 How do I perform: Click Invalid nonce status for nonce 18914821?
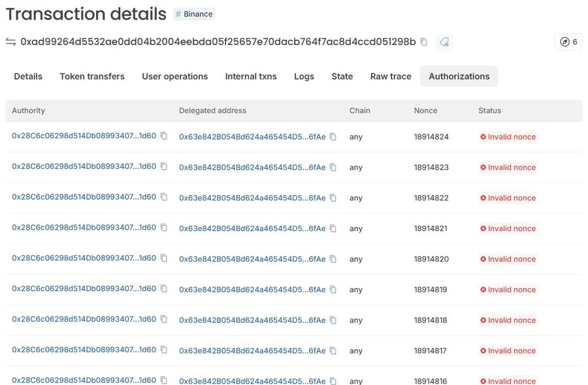508,229
